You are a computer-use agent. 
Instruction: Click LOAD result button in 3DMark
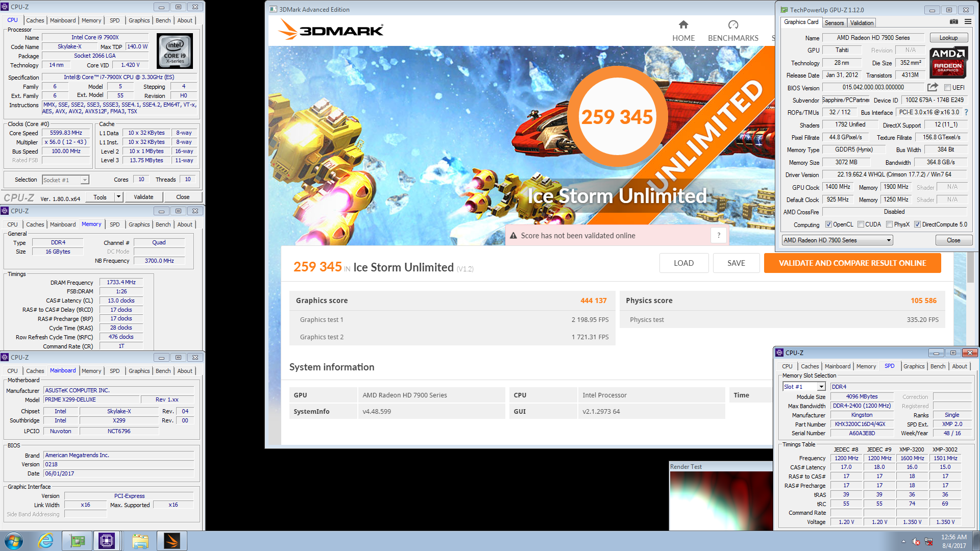click(x=683, y=263)
